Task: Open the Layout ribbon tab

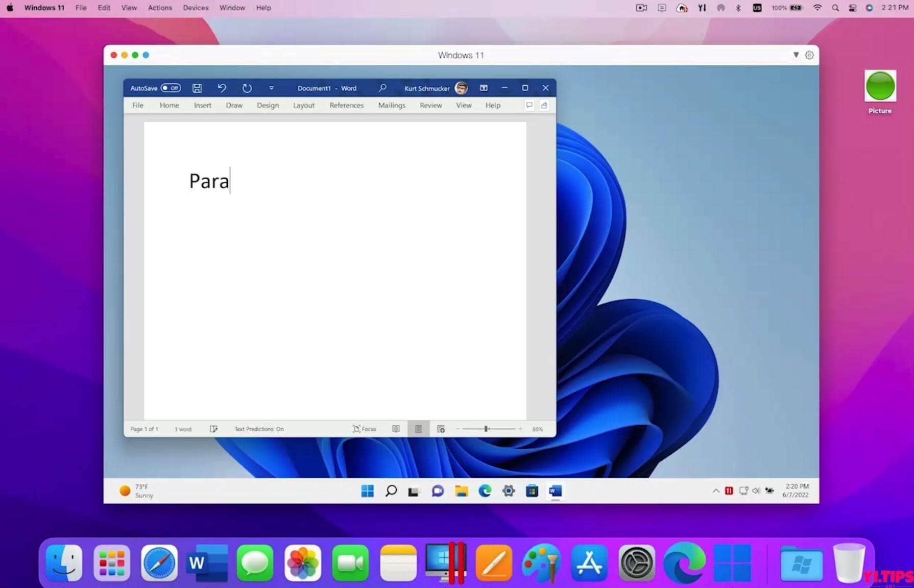Action: pos(304,105)
